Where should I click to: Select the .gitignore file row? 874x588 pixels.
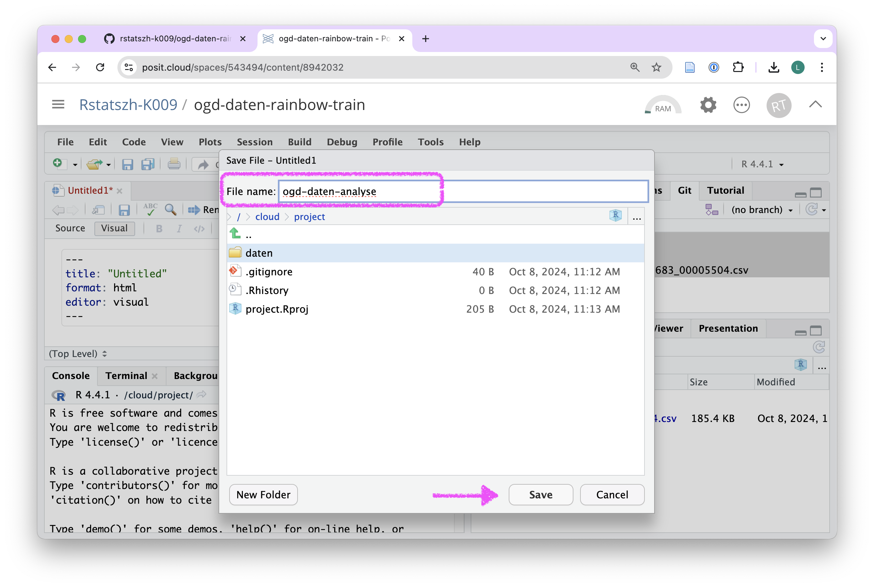435,271
